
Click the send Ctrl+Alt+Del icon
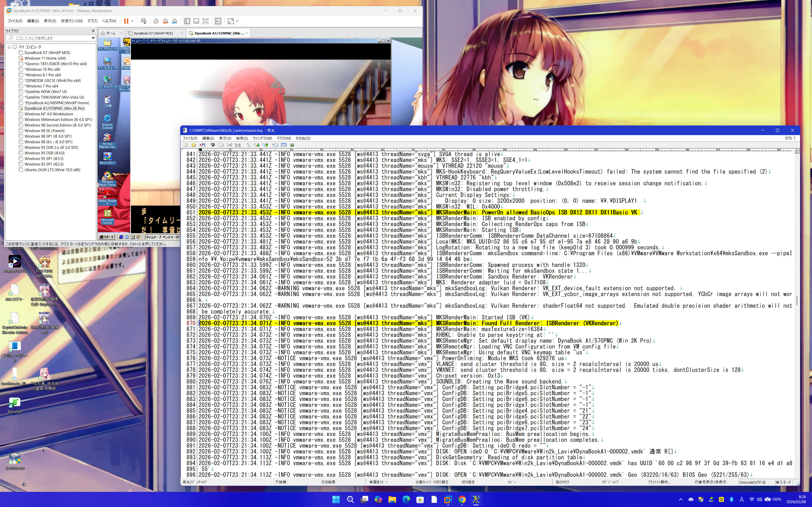[x=144, y=21]
